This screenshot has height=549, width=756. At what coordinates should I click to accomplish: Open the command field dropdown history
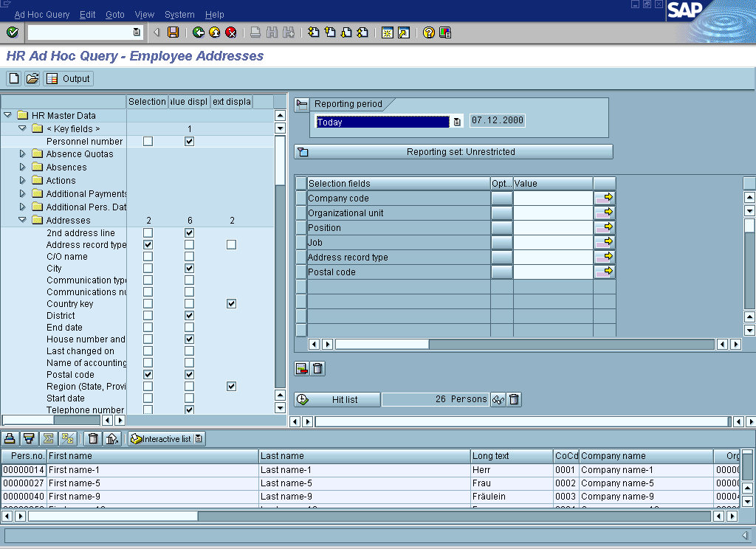pyautogui.click(x=137, y=32)
